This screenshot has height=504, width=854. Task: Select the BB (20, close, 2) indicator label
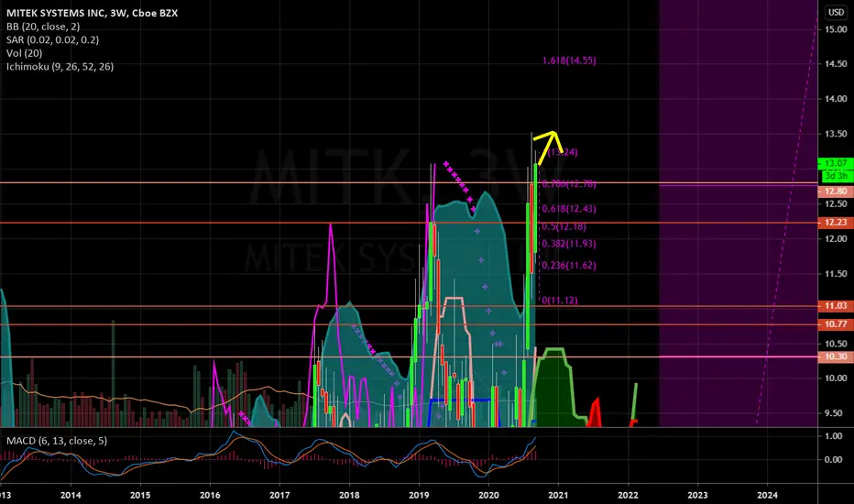tap(43, 27)
